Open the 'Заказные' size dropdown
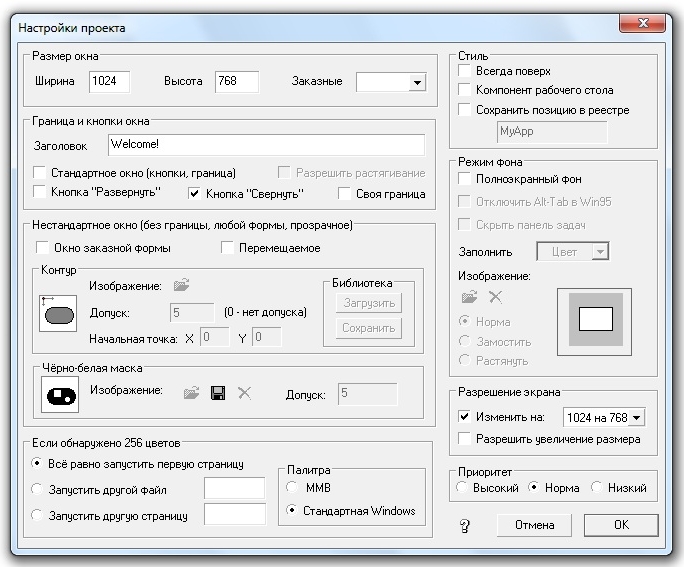This screenshot has height=567, width=684. pos(417,82)
